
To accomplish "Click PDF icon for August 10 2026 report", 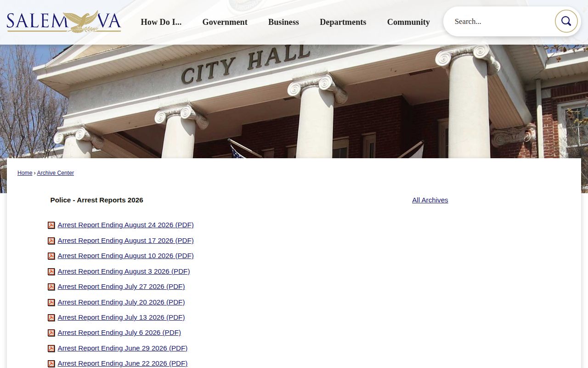I will tap(51, 256).
